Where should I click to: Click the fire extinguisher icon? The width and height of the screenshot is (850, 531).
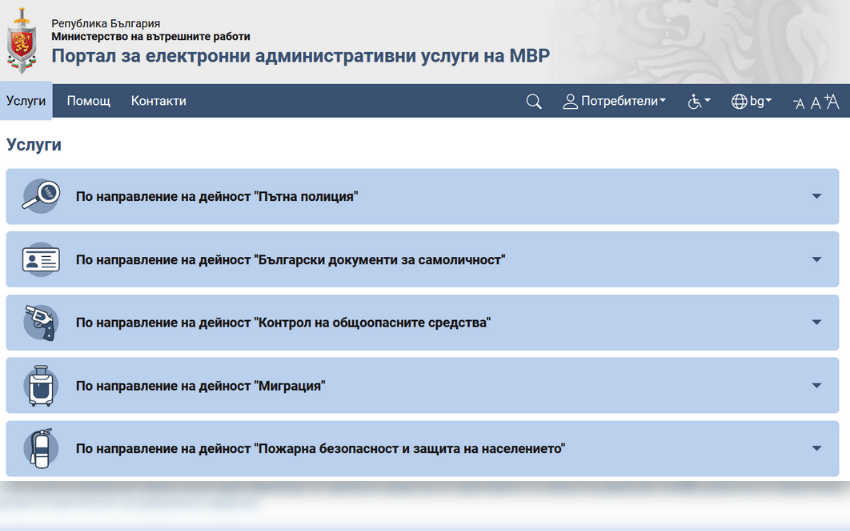[41, 448]
